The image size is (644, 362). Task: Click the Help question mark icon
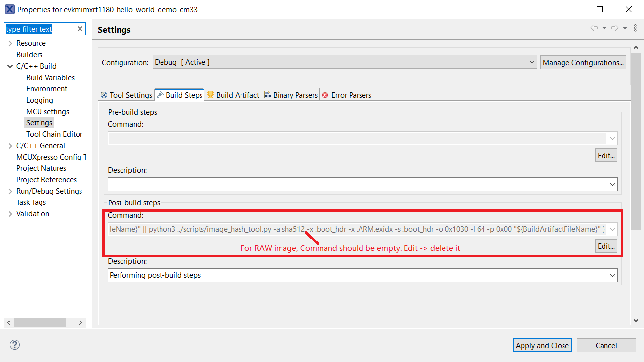(15, 345)
